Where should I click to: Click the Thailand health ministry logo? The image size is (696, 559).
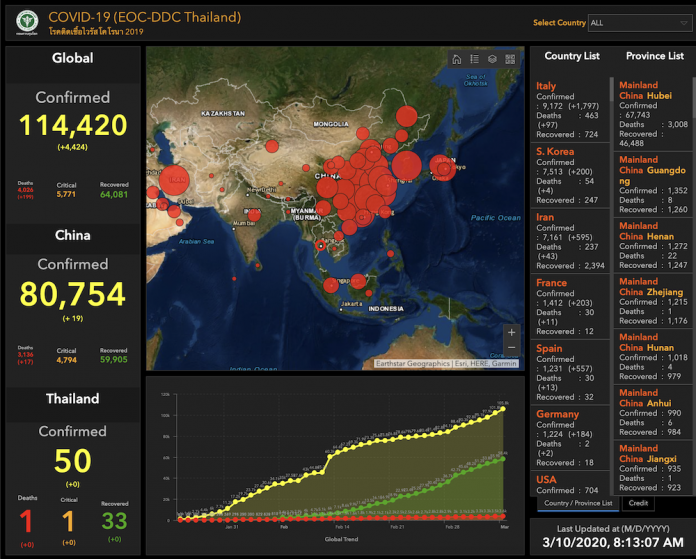point(27,22)
